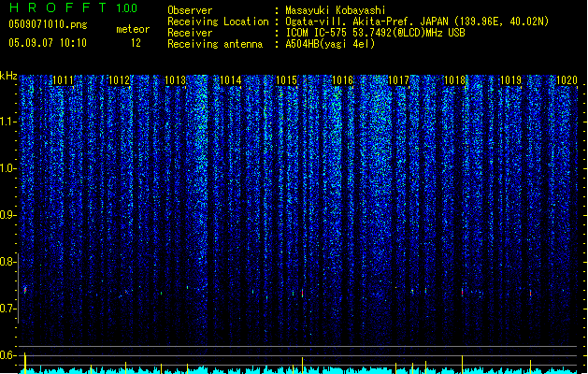
Task: Select the Ogata-vill. Akita-Pref. JAPAN location text
Action: coord(417,22)
